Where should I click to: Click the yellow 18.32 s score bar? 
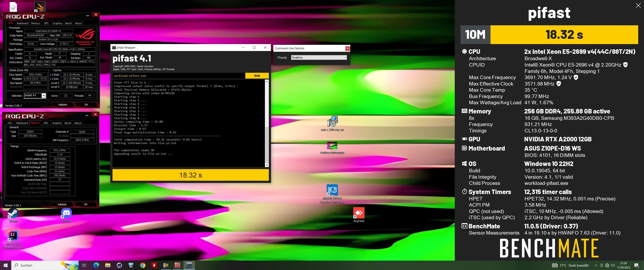pos(564,34)
